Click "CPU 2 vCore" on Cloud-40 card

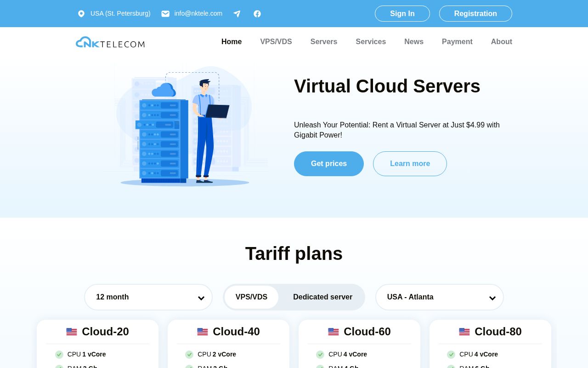pyautogui.click(x=217, y=355)
